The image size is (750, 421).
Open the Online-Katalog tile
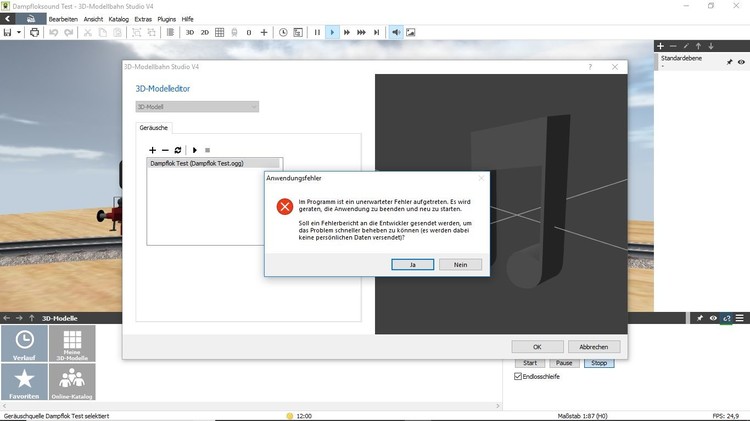tap(72, 382)
